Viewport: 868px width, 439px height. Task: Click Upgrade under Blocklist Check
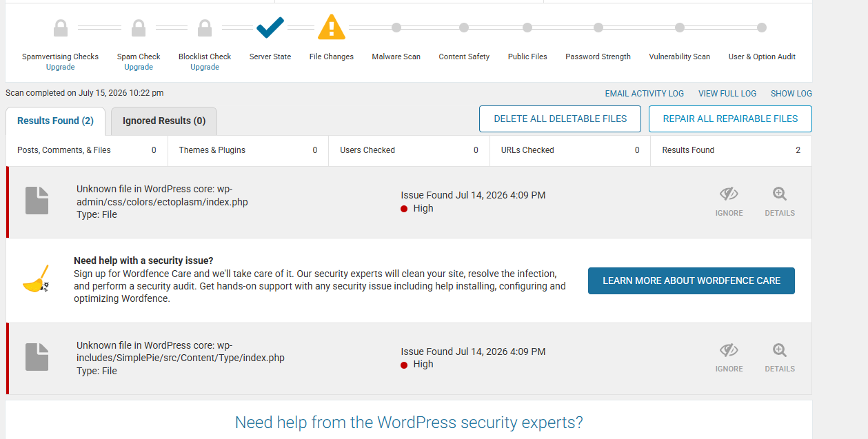point(205,68)
